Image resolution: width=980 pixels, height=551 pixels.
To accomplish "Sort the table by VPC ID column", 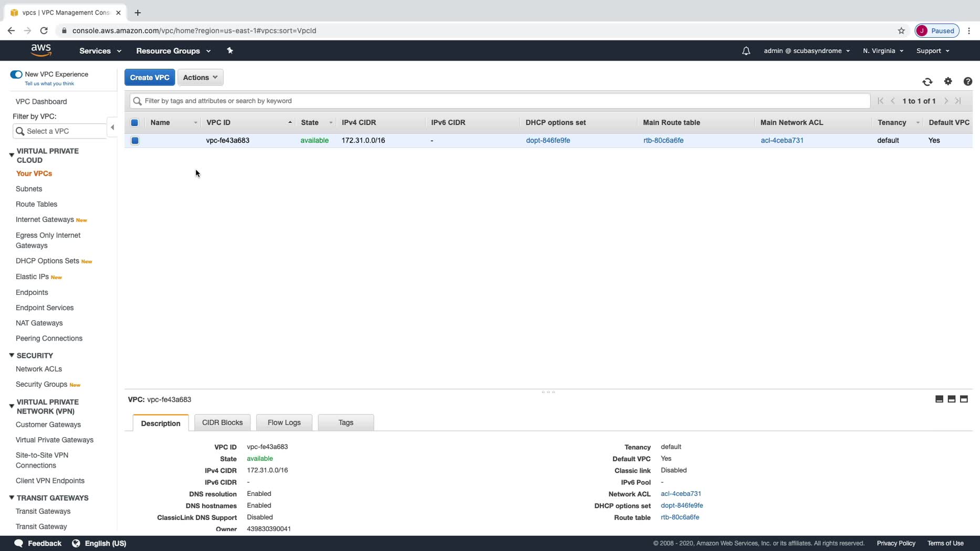I will coord(249,123).
